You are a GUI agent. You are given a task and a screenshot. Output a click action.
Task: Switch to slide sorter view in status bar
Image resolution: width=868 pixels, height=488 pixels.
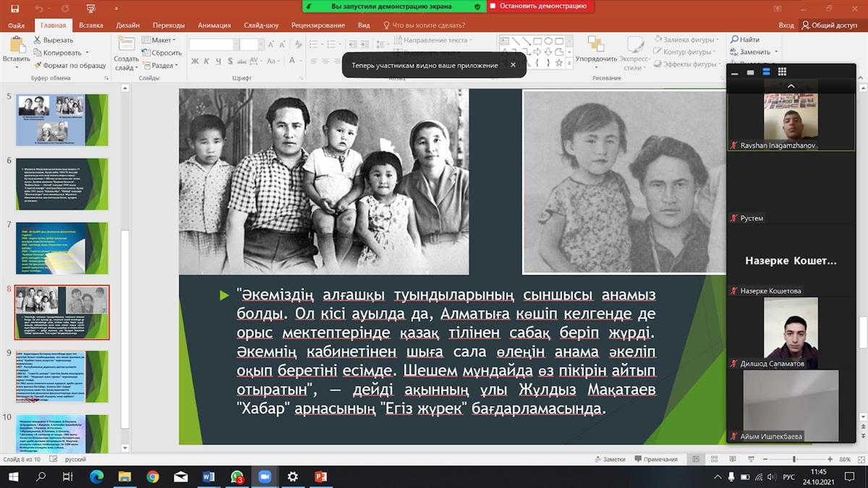(x=712, y=460)
